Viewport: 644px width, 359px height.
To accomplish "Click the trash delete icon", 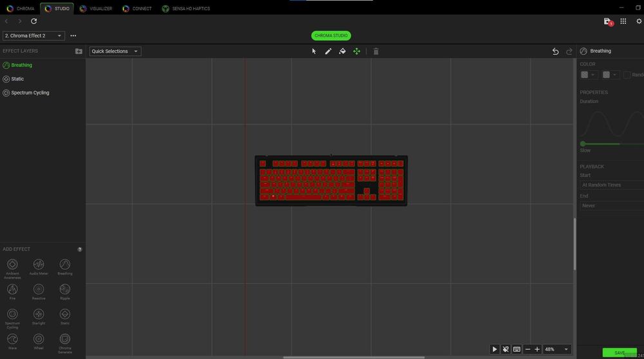I will pyautogui.click(x=376, y=51).
